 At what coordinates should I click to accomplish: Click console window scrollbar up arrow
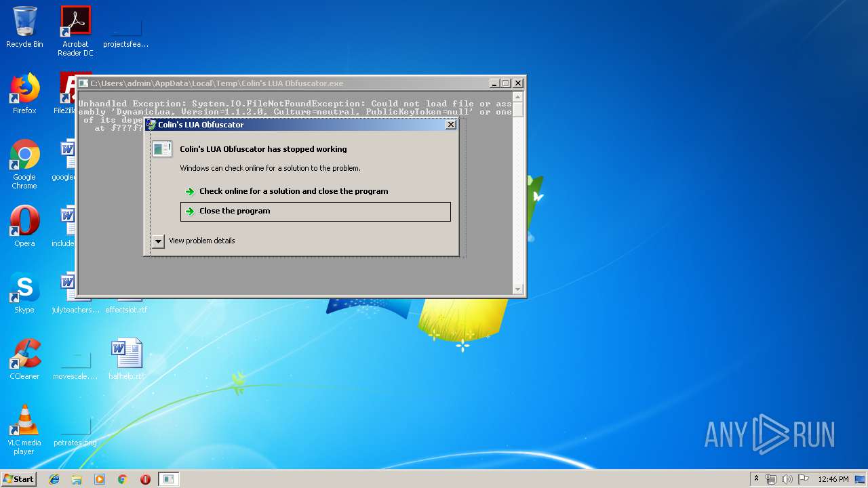pos(518,98)
